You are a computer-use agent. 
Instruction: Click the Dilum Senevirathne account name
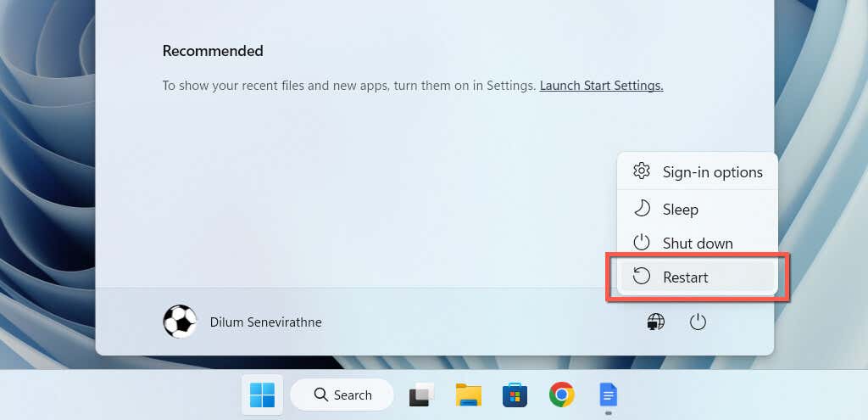[x=265, y=322]
